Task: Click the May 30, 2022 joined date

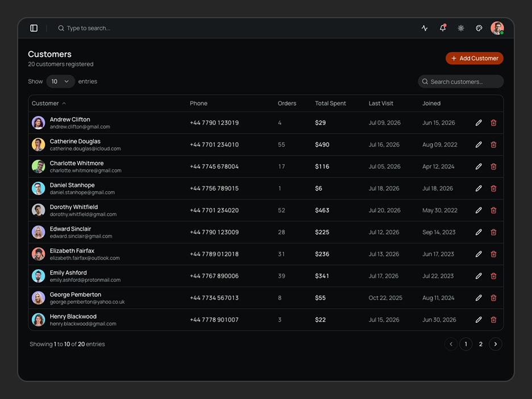Action: pos(440,210)
